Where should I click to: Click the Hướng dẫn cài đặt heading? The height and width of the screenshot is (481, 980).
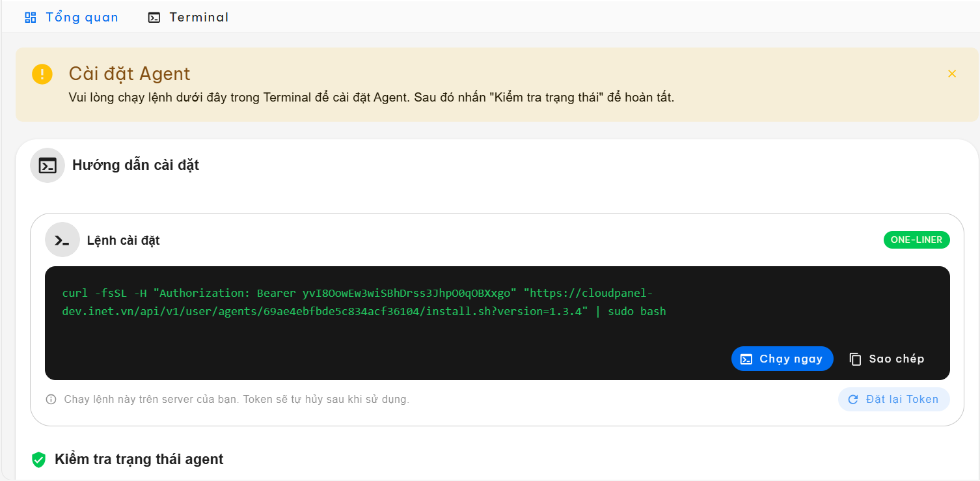click(135, 165)
